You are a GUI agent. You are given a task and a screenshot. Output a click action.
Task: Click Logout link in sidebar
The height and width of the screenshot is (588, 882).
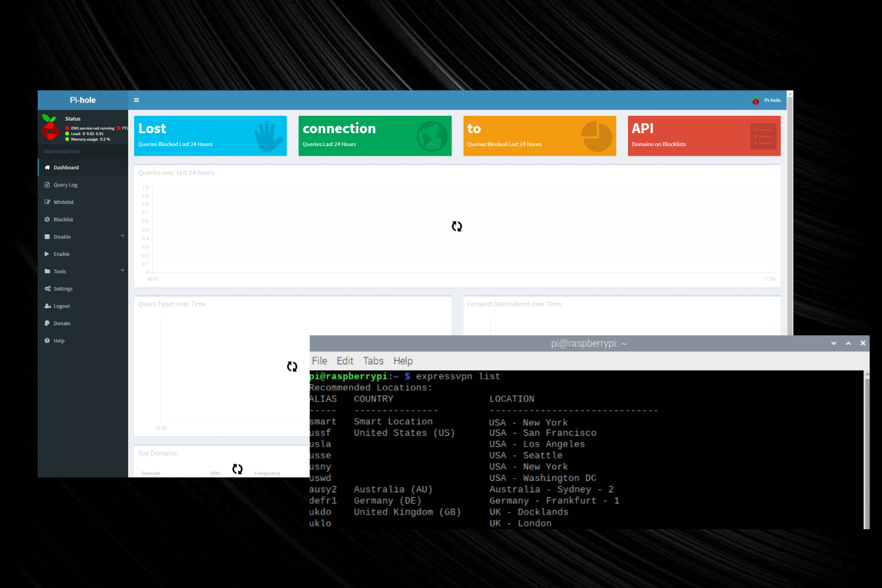[62, 305]
